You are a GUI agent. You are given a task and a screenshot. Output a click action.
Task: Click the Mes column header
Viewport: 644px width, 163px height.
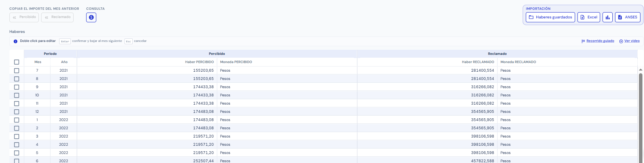tap(38, 62)
